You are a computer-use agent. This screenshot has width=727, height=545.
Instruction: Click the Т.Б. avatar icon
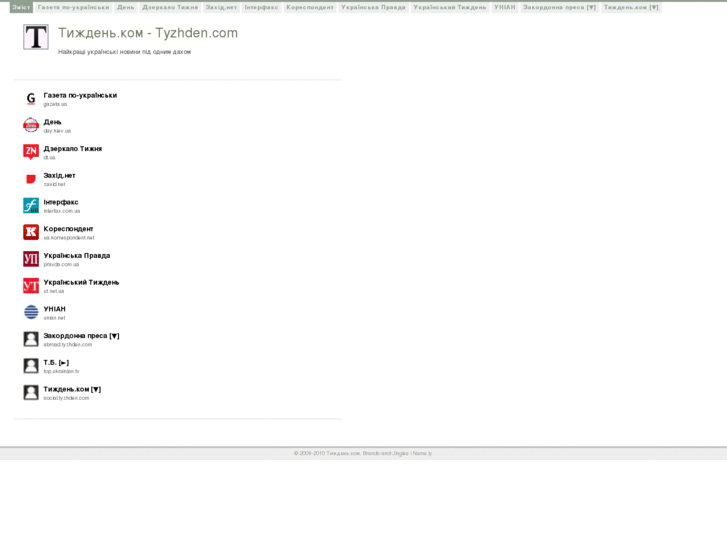[31, 366]
